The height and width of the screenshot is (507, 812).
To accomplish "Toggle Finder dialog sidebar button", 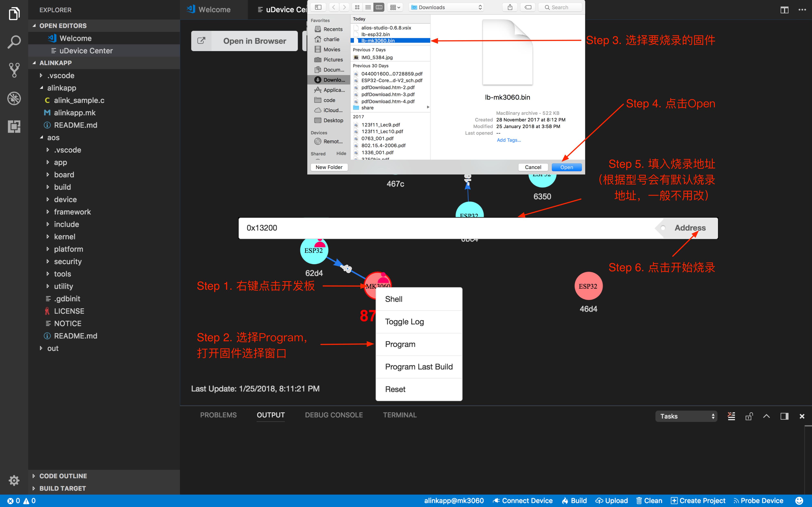I will (318, 7).
